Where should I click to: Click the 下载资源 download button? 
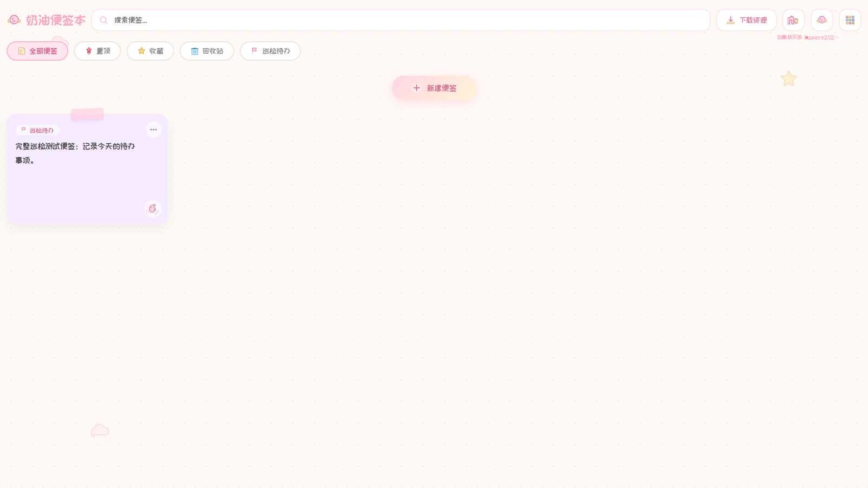click(746, 20)
